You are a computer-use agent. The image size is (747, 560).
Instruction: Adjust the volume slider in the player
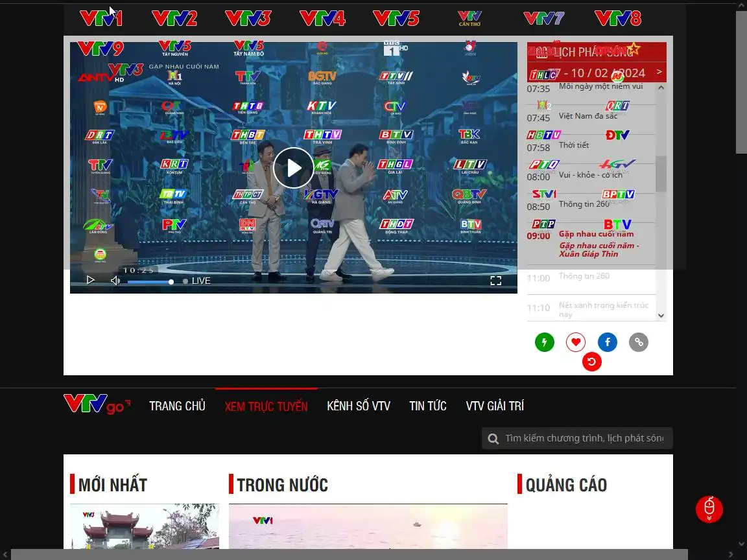[150, 282]
